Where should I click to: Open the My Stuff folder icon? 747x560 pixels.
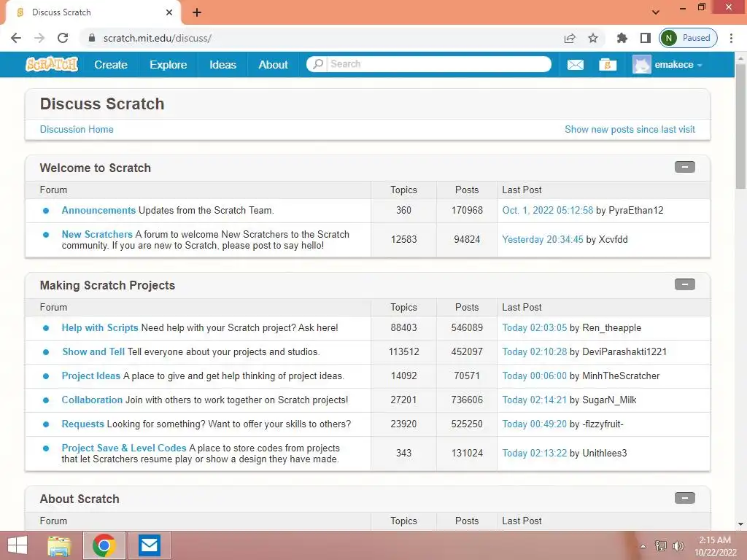tap(608, 65)
